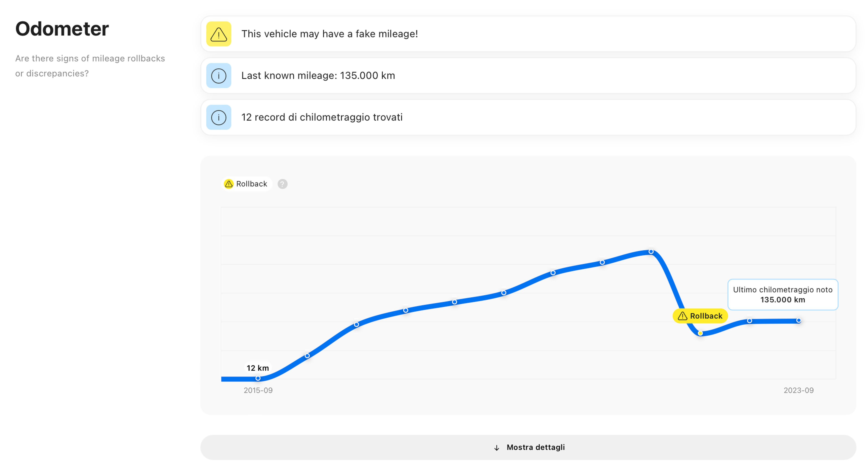This screenshot has height=476, width=868.
Task: Click the yellow fake mileage warning icon
Action: (219, 34)
